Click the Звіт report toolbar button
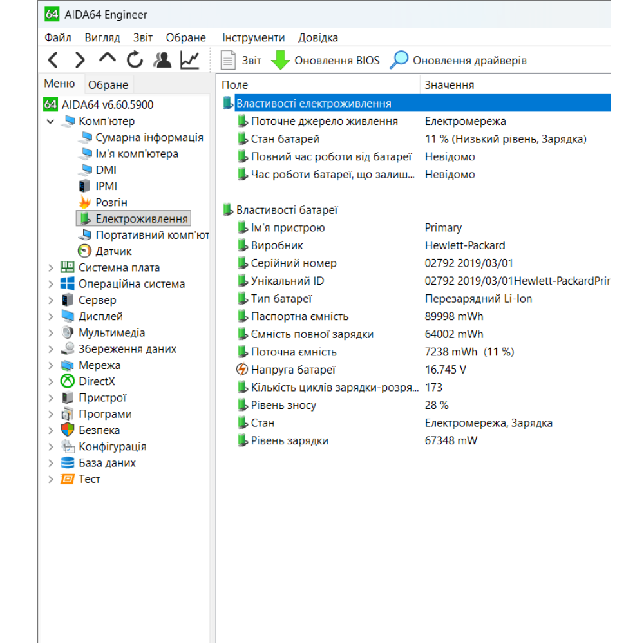Image resolution: width=644 pixels, height=644 pixels. (241, 61)
